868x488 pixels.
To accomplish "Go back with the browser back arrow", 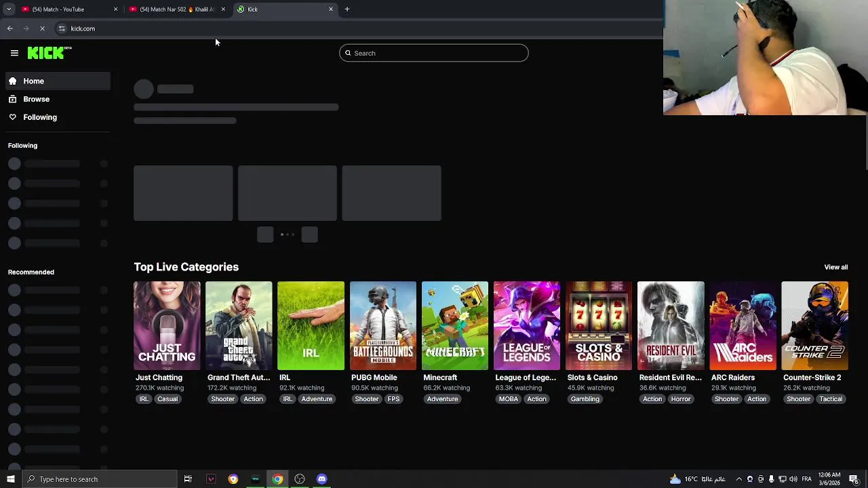I will 9,28.
